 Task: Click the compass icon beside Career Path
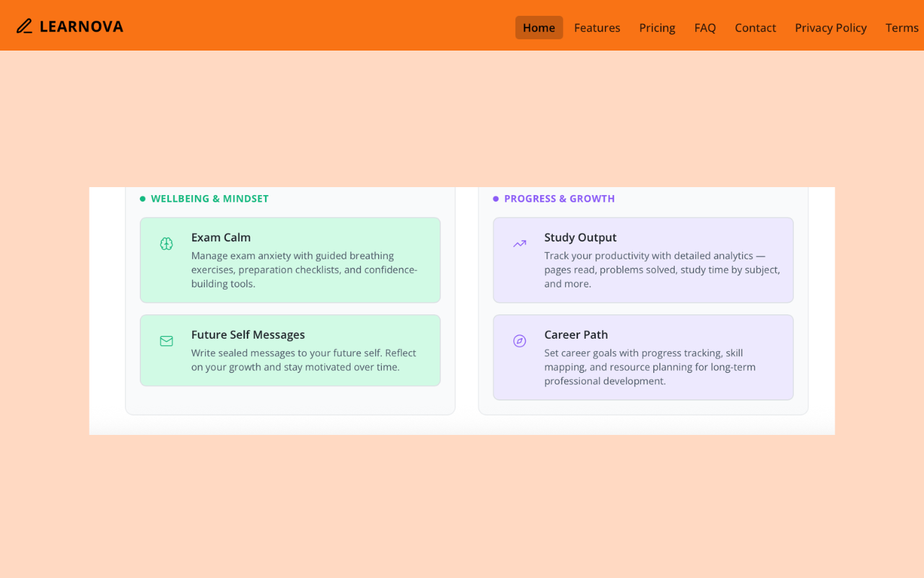point(520,341)
